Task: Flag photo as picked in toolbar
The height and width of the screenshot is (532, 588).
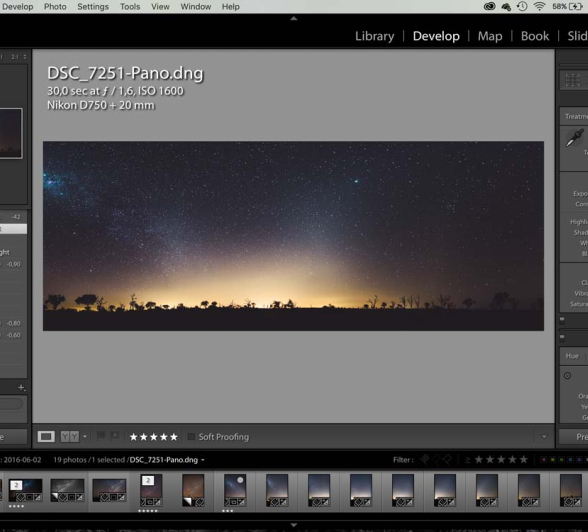Action: [x=101, y=436]
